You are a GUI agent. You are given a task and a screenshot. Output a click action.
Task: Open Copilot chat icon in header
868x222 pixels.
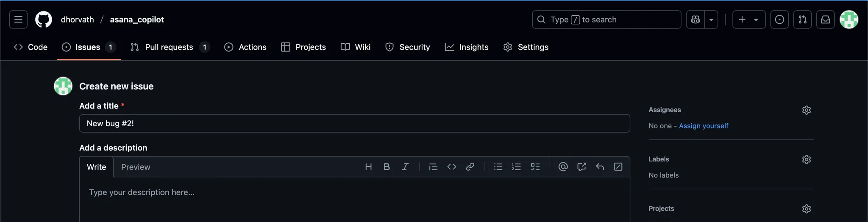pos(696,19)
